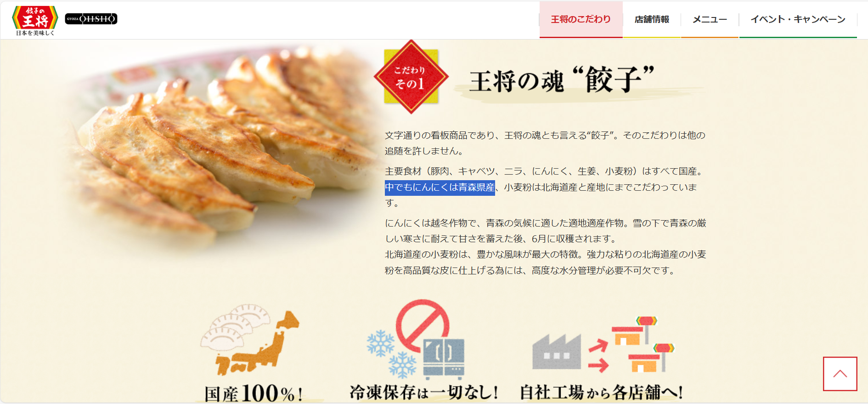Open the 店舗情報 menu item
This screenshot has height=404, width=868.
pyautogui.click(x=652, y=19)
